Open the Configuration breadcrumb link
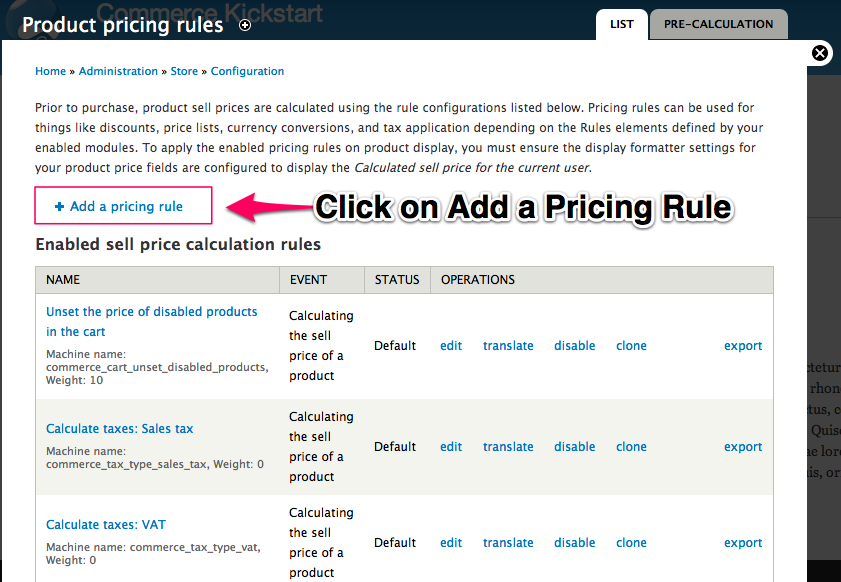Image resolution: width=841 pixels, height=582 pixels. pos(247,71)
